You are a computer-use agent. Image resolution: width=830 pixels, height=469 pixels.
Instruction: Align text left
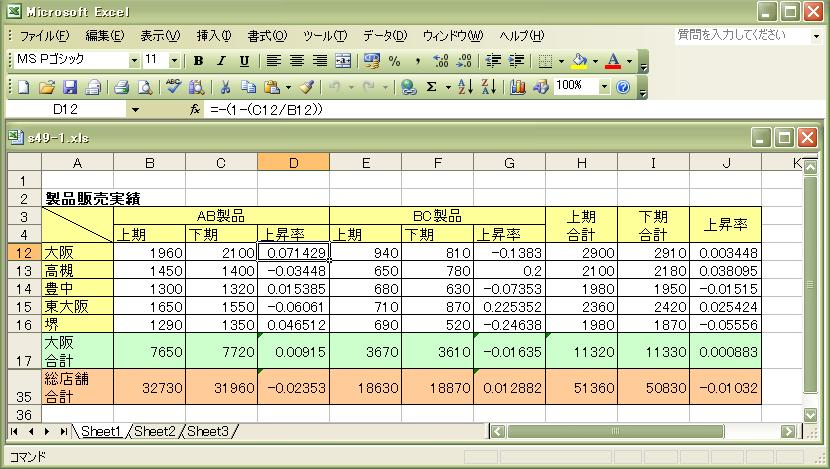[x=274, y=61]
